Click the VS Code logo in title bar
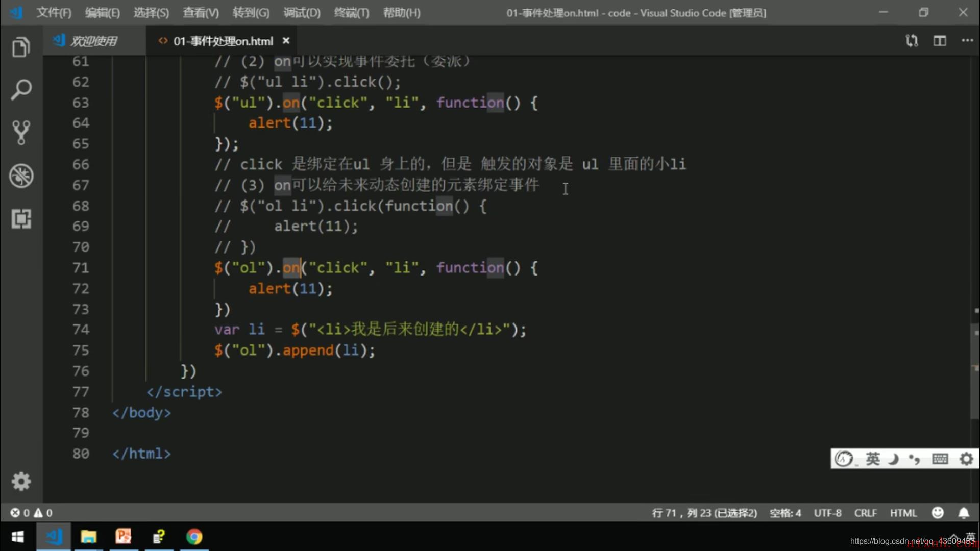This screenshot has height=551, width=980. pos(16,12)
